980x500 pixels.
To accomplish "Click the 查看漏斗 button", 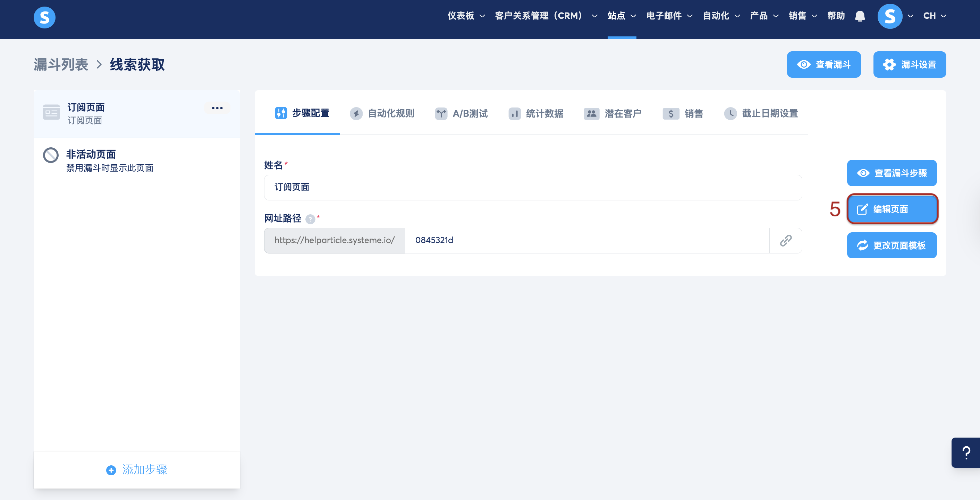I will [823, 64].
